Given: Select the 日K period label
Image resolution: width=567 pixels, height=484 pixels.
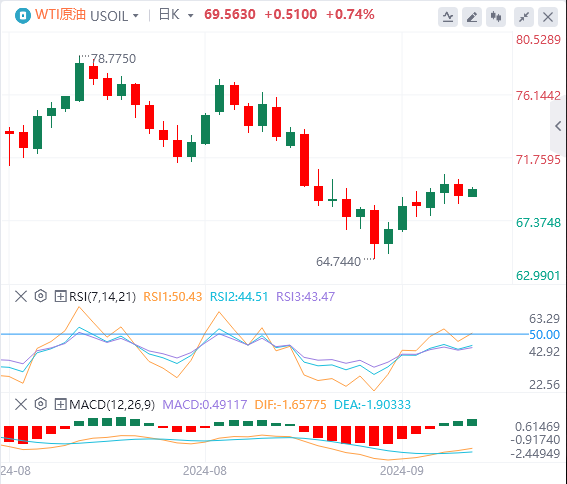Looking at the screenshot, I should [x=169, y=15].
